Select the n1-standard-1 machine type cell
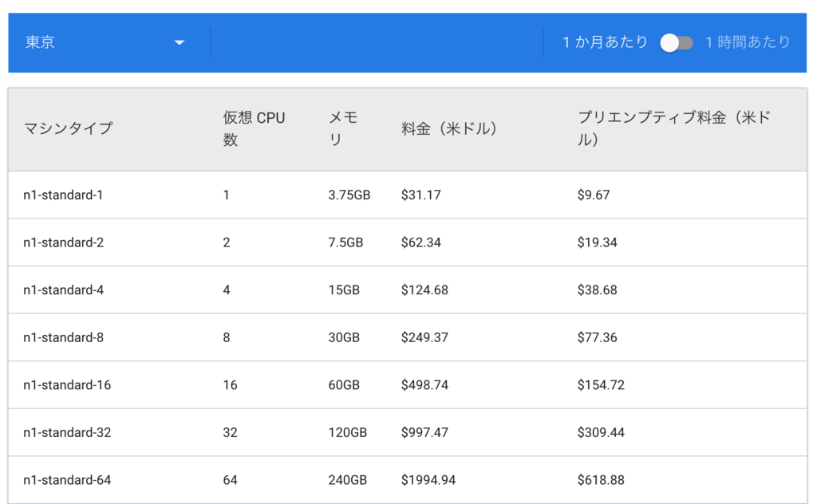This screenshot has height=504, width=817. [x=63, y=195]
